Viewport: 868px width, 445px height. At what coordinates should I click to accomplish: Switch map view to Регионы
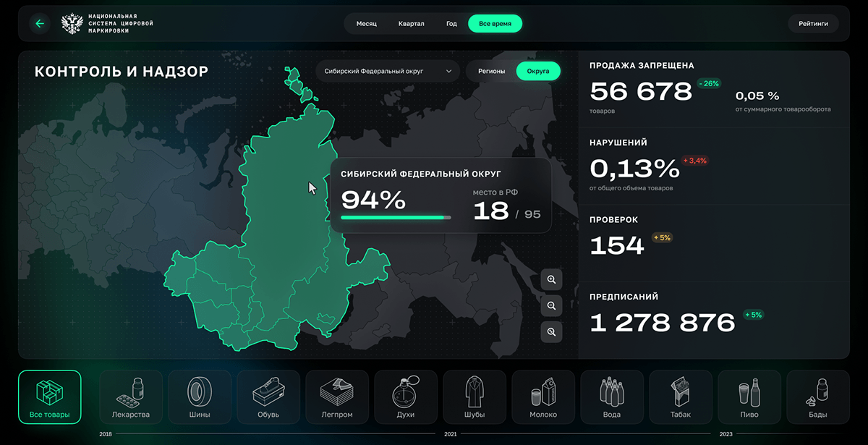[x=491, y=71]
